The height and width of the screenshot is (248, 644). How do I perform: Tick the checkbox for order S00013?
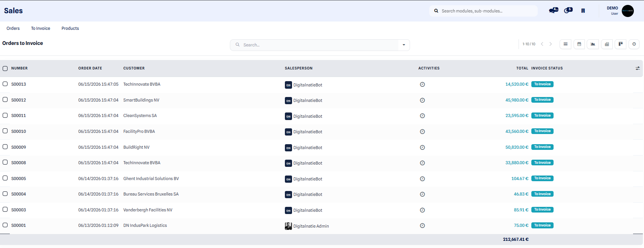5,84
